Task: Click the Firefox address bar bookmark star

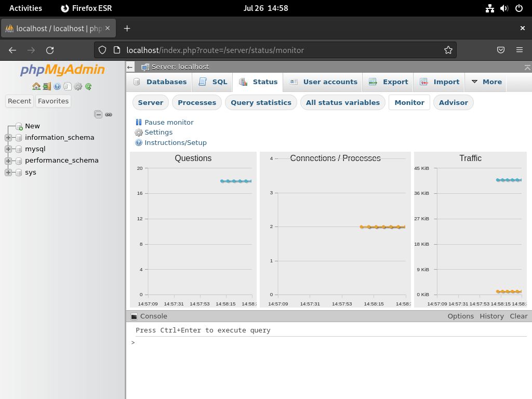Action: point(448,50)
